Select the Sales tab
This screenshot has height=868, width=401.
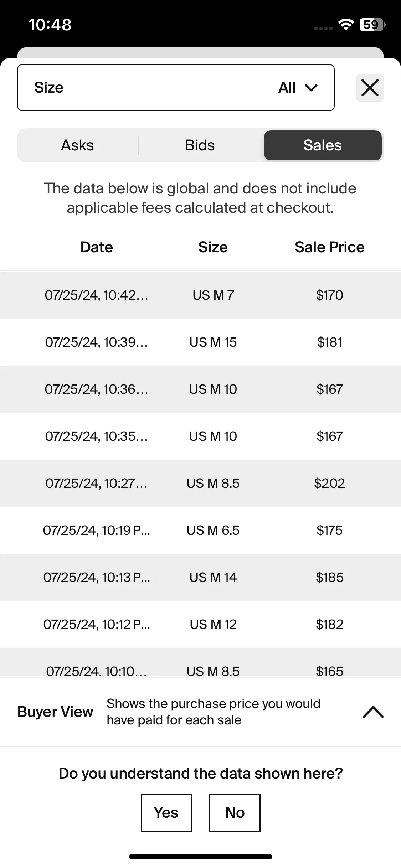point(323,145)
